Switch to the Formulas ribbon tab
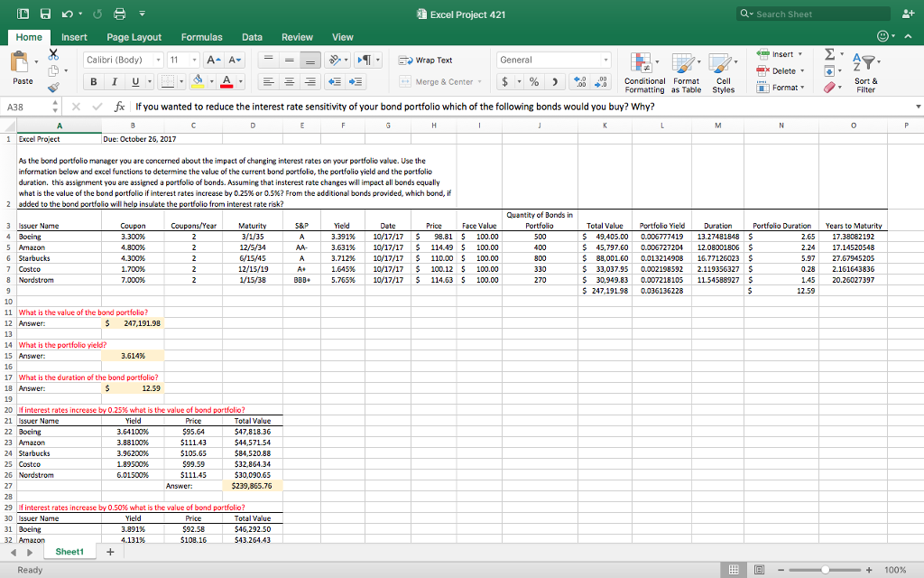Image resolution: width=924 pixels, height=578 pixels. [x=201, y=37]
